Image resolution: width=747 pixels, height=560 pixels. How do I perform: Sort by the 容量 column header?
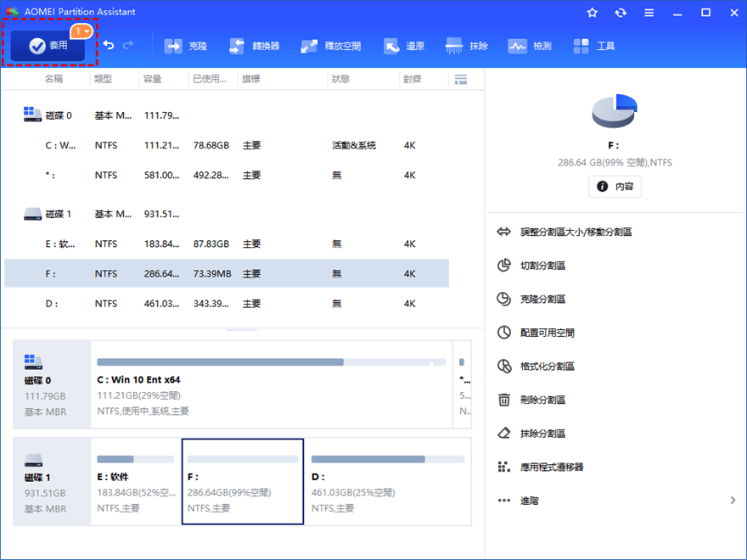[x=153, y=79]
